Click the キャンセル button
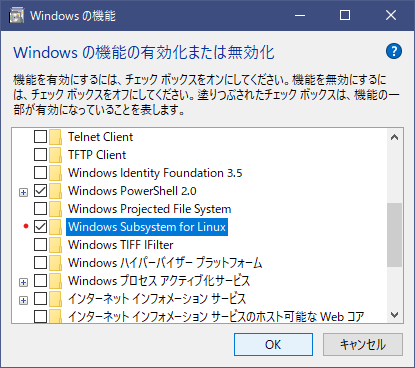 [x=363, y=344]
